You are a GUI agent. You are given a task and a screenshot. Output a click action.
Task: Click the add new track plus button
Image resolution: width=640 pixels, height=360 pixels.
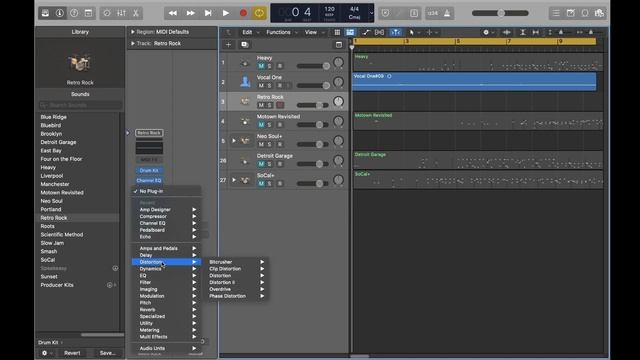[228, 44]
